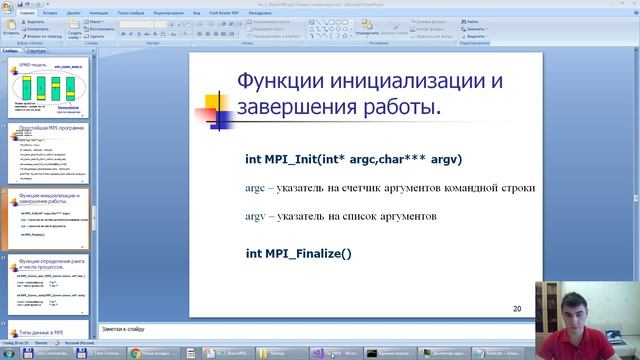
Task: Decrease font size
Action: click(x=179, y=24)
